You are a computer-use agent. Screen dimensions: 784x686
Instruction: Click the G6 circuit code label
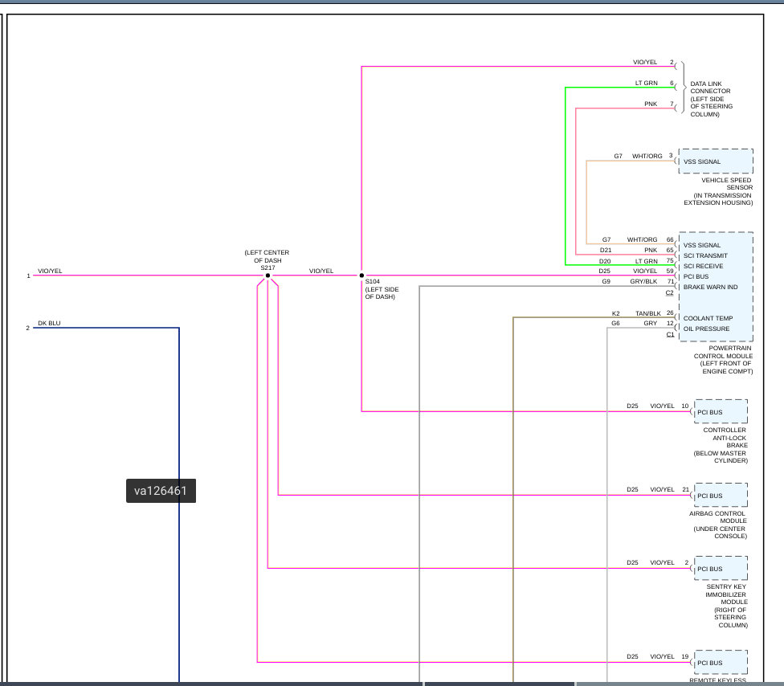point(615,323)
